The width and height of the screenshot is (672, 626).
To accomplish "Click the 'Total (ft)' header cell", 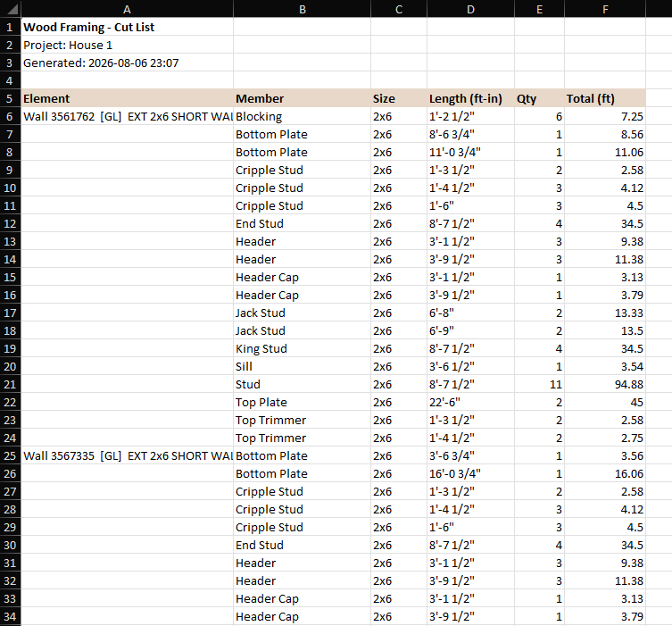I will (x=605, y=98).
